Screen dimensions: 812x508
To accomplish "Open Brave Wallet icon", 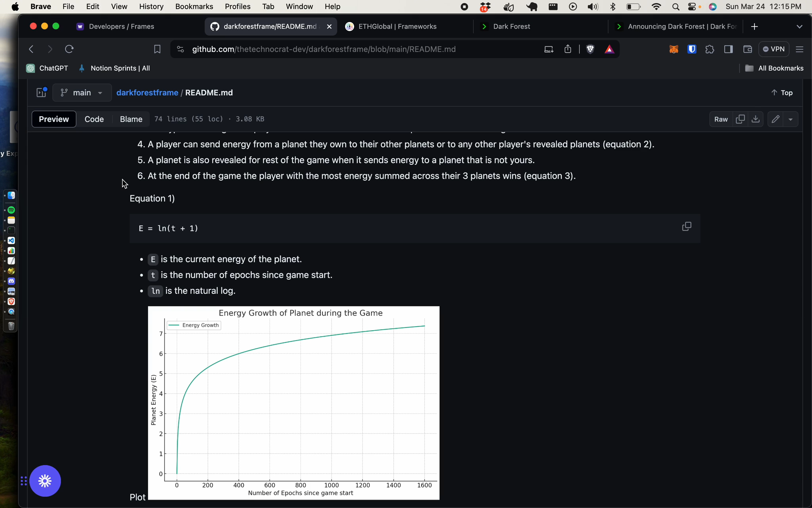I will [x=747, y=49].
